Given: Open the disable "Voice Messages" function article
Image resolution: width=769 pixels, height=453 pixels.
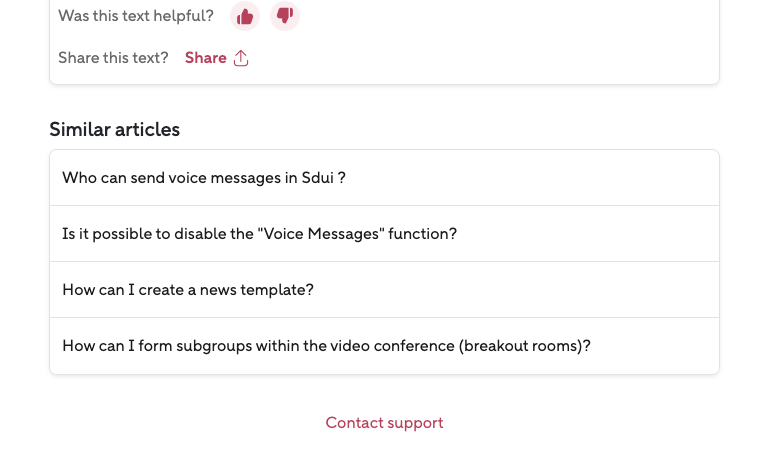Looking at the screenshot, I should coord(259,234).
